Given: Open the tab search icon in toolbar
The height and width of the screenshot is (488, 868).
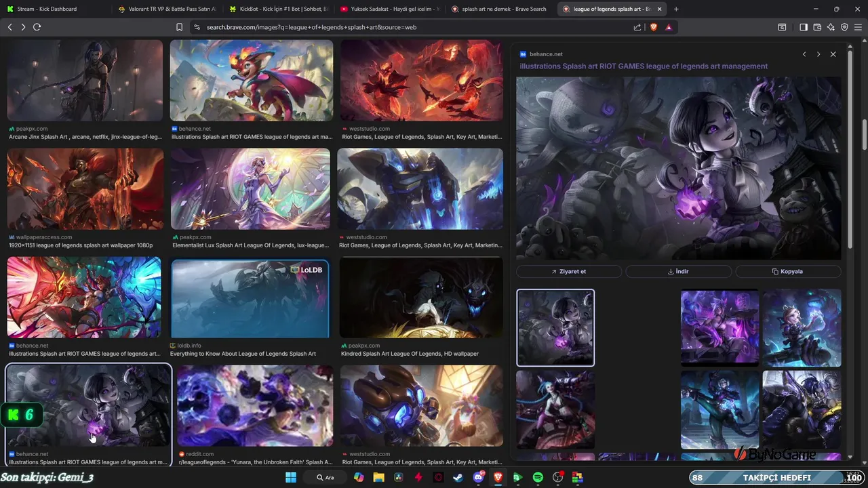Looking at the screenshot, I should tap(782, 27).
